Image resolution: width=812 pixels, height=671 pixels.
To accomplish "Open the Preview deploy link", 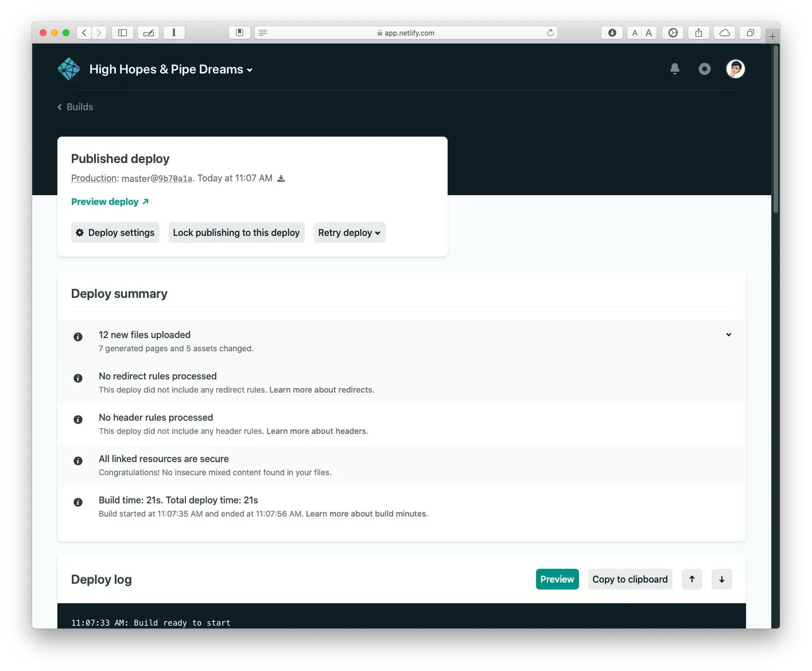I will (110, 201).
